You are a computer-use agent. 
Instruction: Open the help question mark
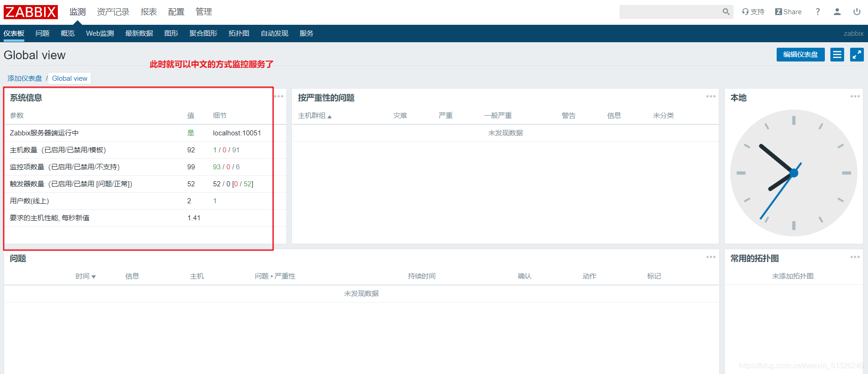tap(818, 12)
